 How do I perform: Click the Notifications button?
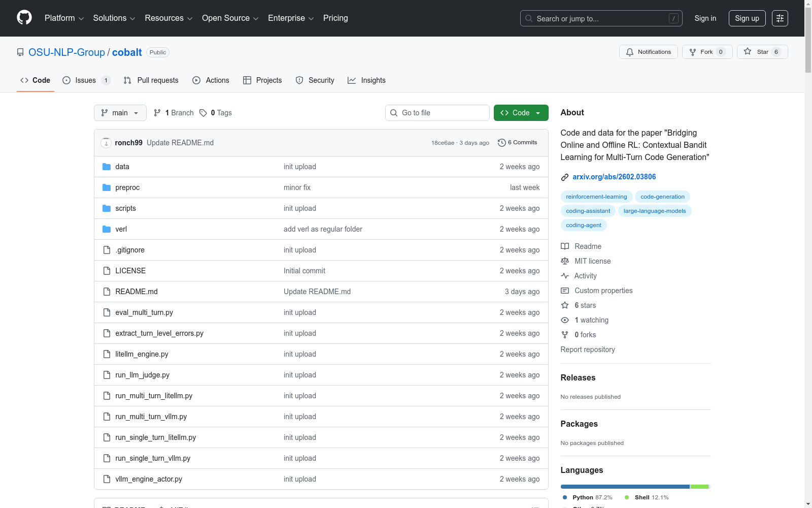649,52
